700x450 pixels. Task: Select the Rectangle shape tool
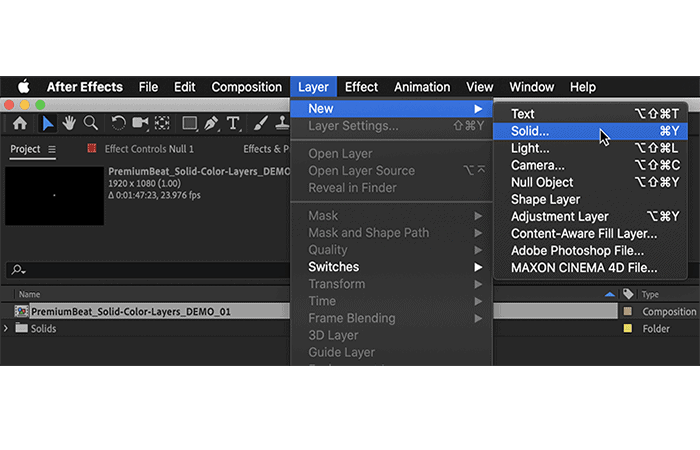point(190,124)
